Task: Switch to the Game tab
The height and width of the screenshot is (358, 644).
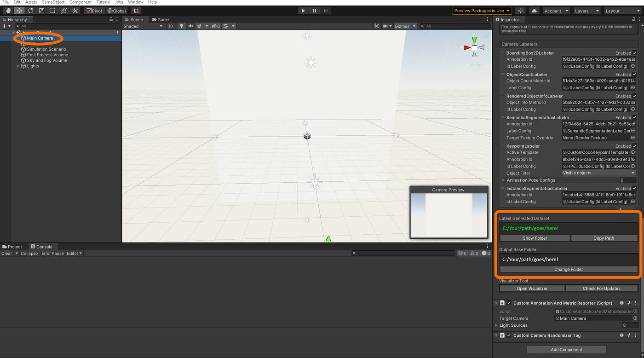Action: point(160,19)
